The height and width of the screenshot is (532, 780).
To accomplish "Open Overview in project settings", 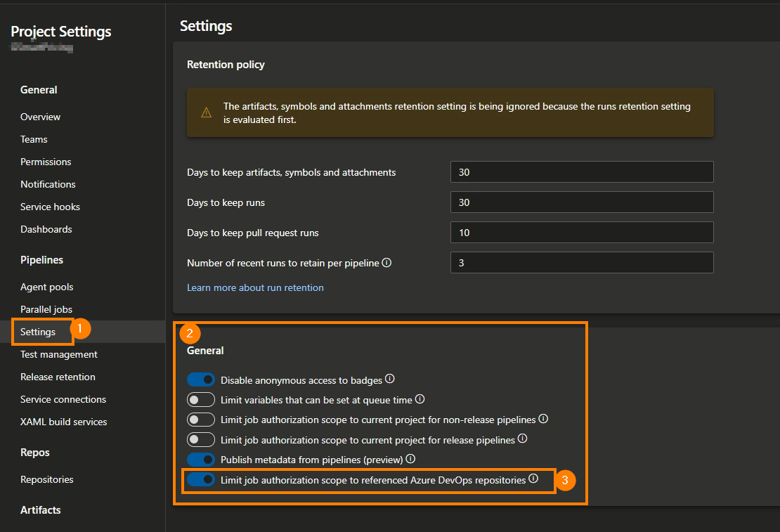I will click(40, 117).
